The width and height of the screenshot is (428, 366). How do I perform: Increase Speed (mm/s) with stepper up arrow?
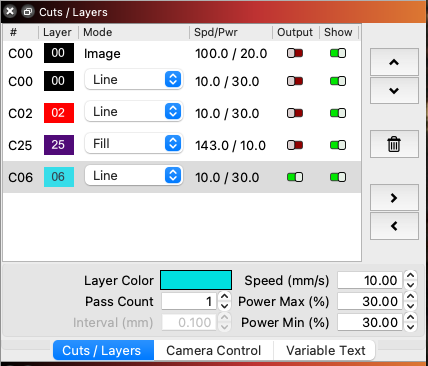[410, 276]
